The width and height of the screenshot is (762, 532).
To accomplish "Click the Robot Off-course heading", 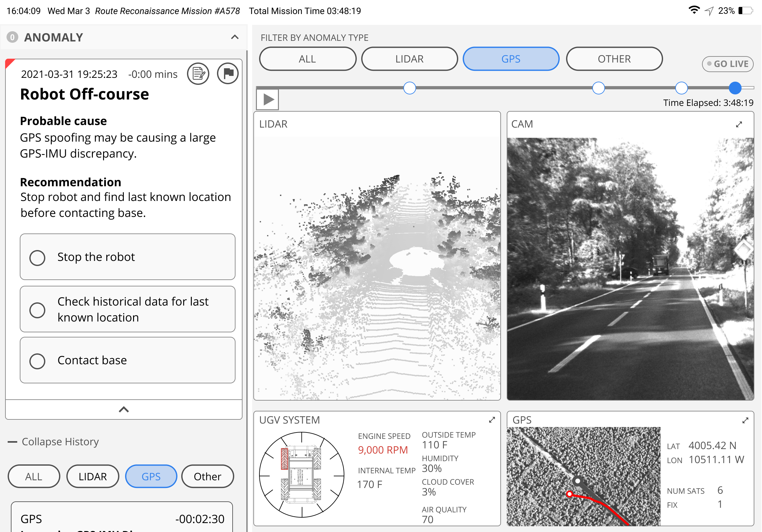I will pos(84,94).
